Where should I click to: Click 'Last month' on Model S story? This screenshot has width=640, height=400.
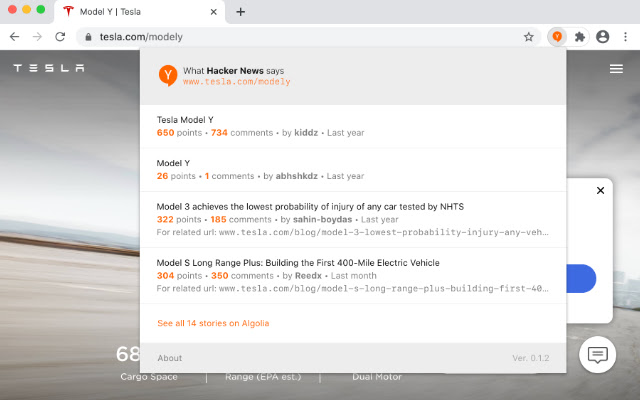tap(353, 276)
